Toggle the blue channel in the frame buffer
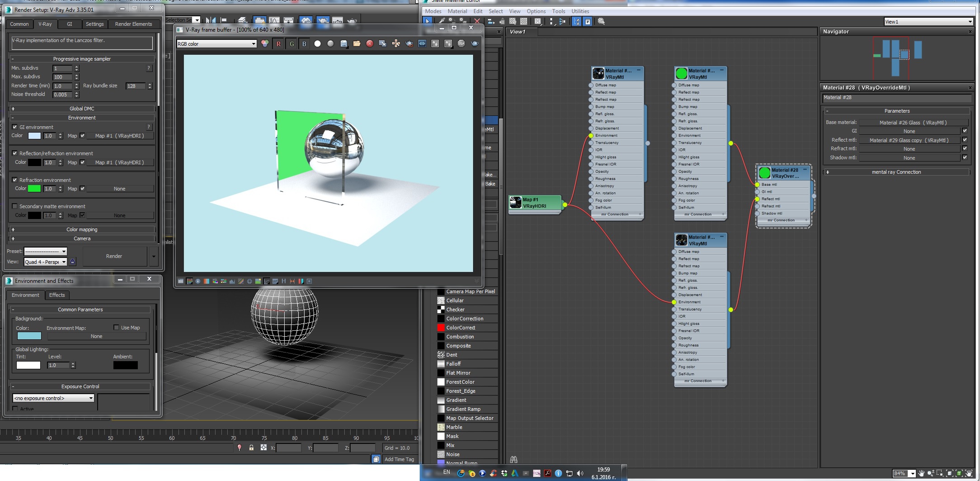Screen dimensions: 980x481 [x=304, y=44]
